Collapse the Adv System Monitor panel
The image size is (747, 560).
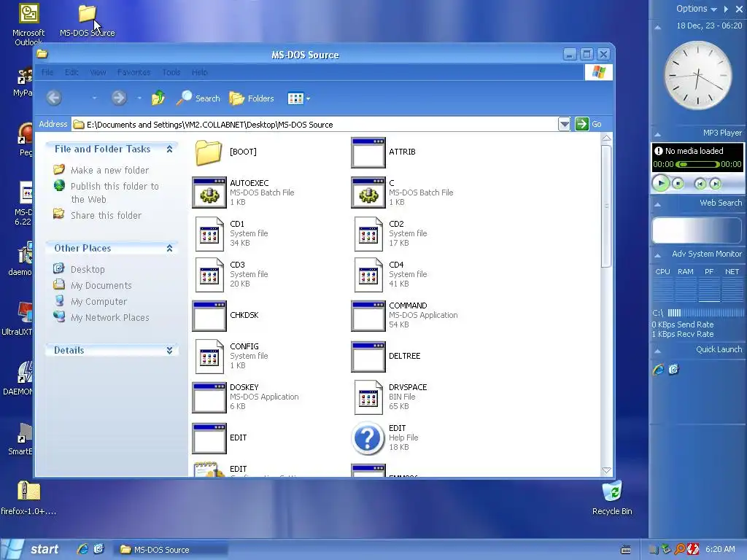657,255
